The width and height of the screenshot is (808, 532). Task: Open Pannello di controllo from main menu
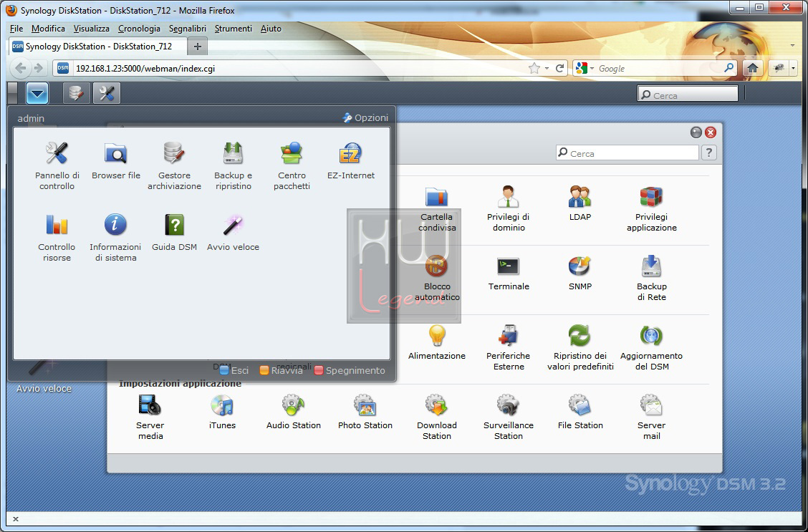[x=57, y=166]
